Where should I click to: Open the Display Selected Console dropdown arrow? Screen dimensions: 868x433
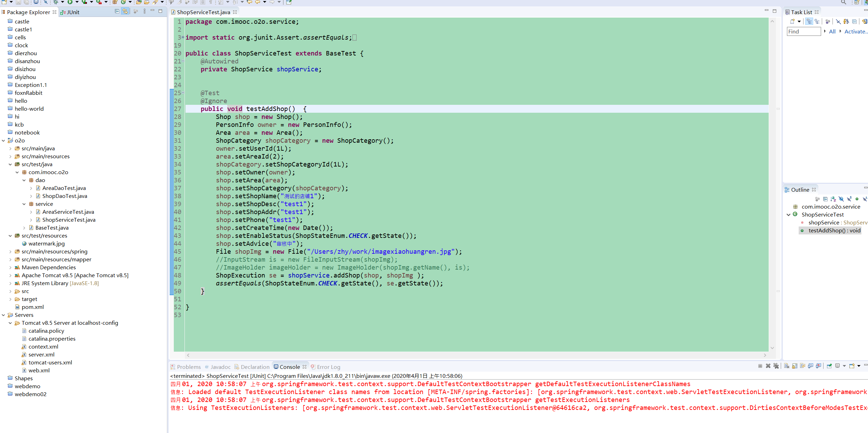(x=844, y=366)
